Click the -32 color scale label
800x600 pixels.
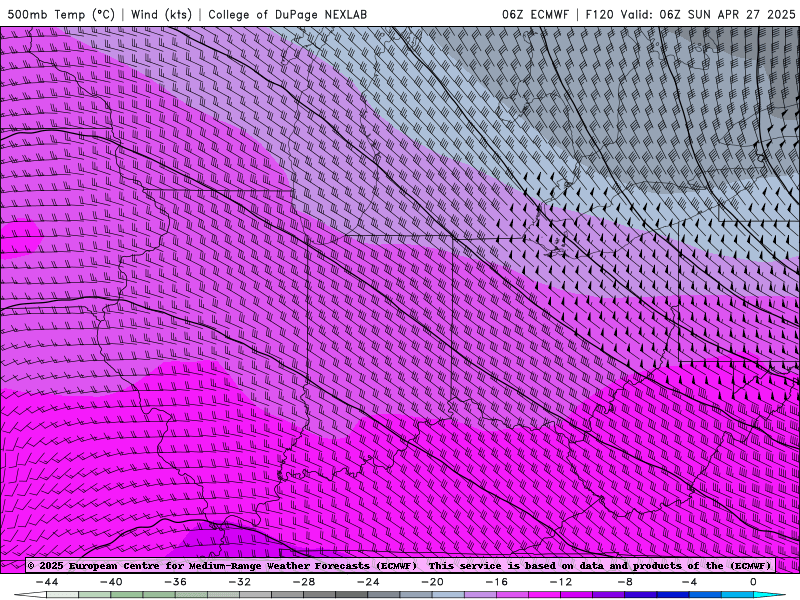pyautogui.click(x=240, y=582)
